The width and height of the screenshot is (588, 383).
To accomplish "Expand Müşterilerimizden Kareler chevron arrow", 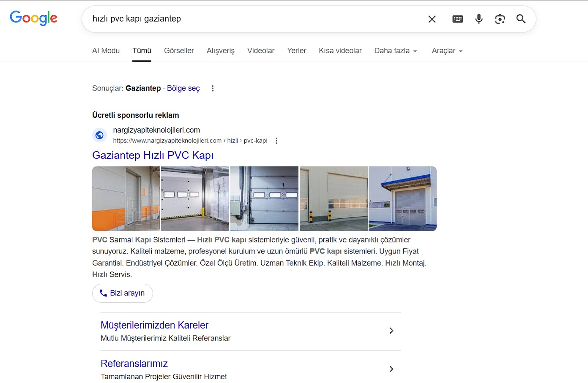I will 391,331.
